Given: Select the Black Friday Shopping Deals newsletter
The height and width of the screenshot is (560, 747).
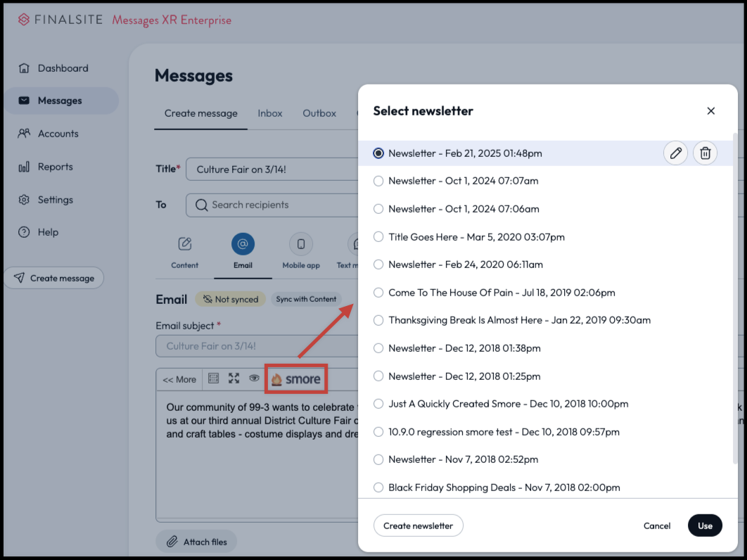Looking at the screenshot, I should click(x=378, y=488).
